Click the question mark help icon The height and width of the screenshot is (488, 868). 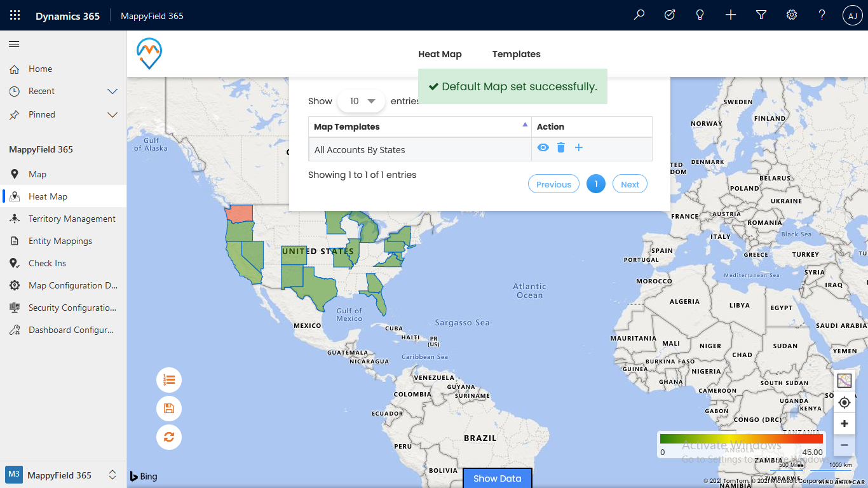click(x=822, y=15)
